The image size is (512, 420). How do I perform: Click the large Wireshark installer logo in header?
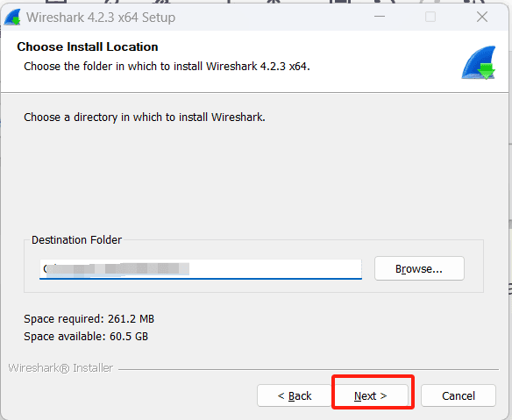point(479,63)
